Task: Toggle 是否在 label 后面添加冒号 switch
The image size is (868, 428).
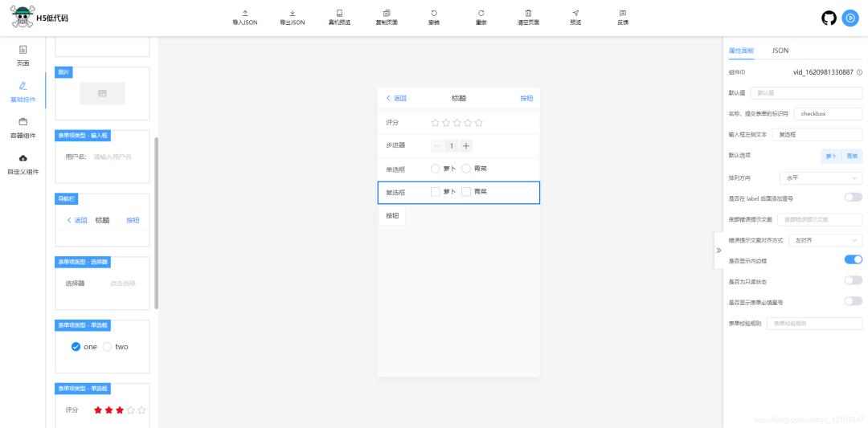Action: point(853,197)
